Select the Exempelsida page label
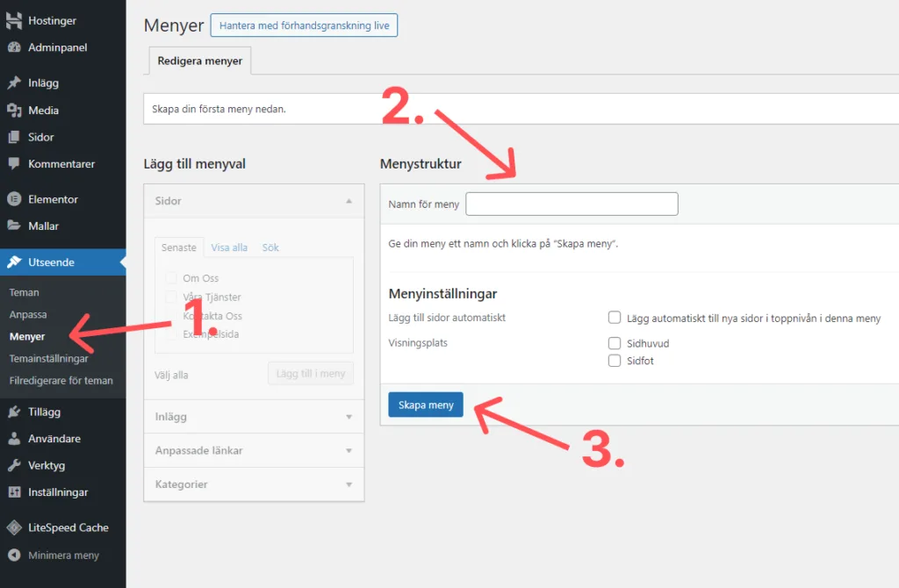The height and width of the screenshot is (588, 899). pos(211,334)
